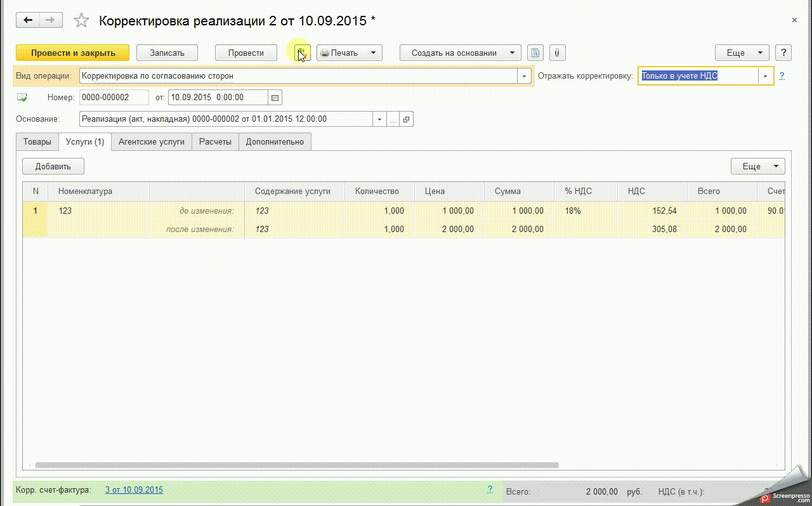Show postings via the Дт/Кт icon

(302, 53)
